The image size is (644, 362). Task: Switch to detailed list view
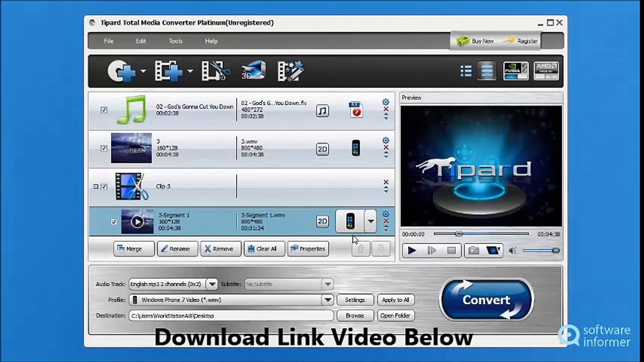[x=487, y=71]
